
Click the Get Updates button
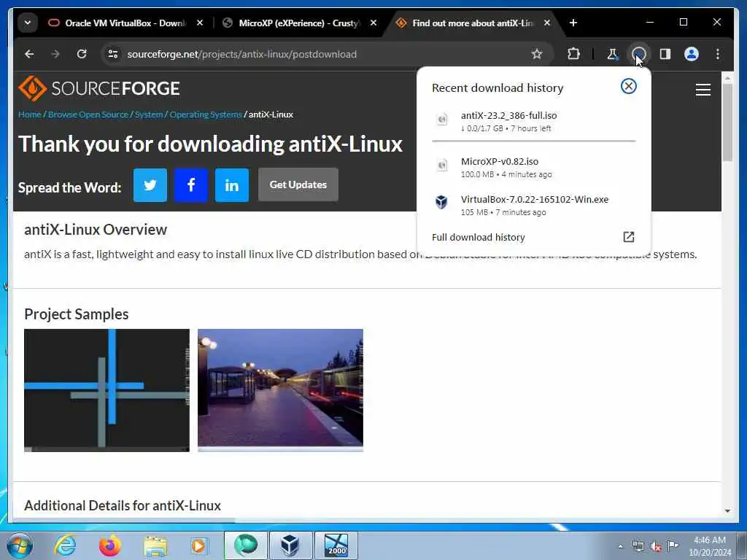point(298,184)
